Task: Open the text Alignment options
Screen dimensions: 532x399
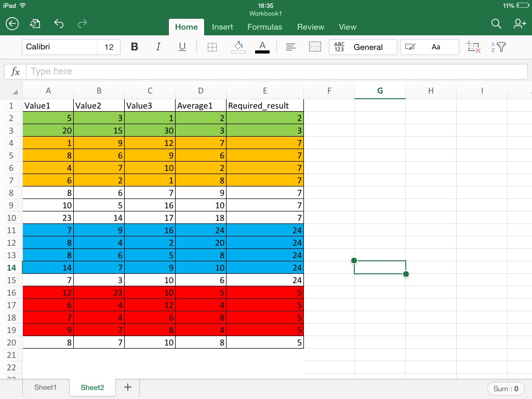Action: [x=290, y=47]
